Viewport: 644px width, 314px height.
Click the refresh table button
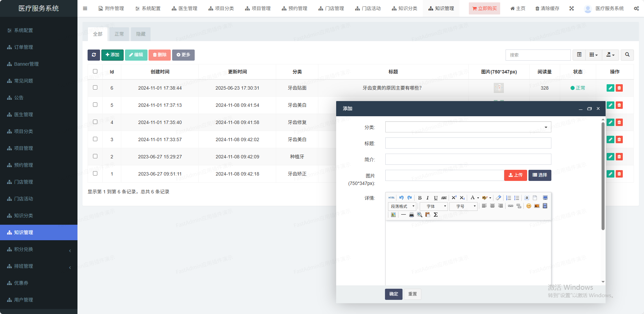pos(94,55)
